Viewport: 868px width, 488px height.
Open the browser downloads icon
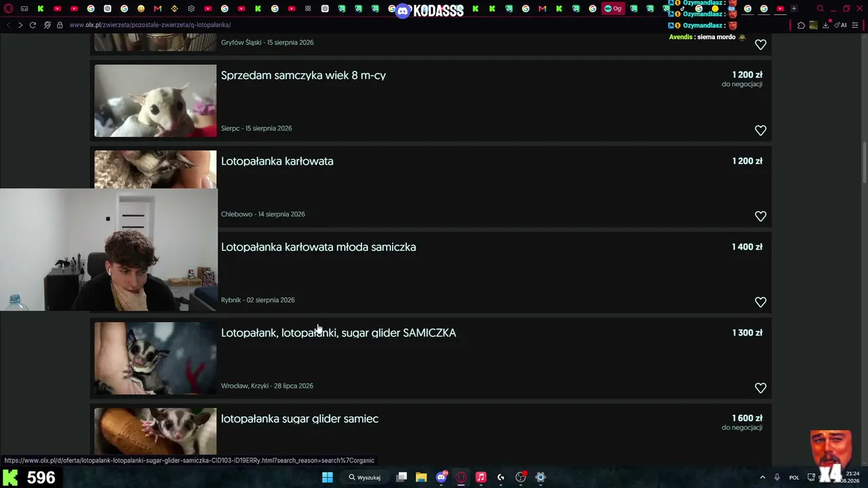click(x=826, y=25)
